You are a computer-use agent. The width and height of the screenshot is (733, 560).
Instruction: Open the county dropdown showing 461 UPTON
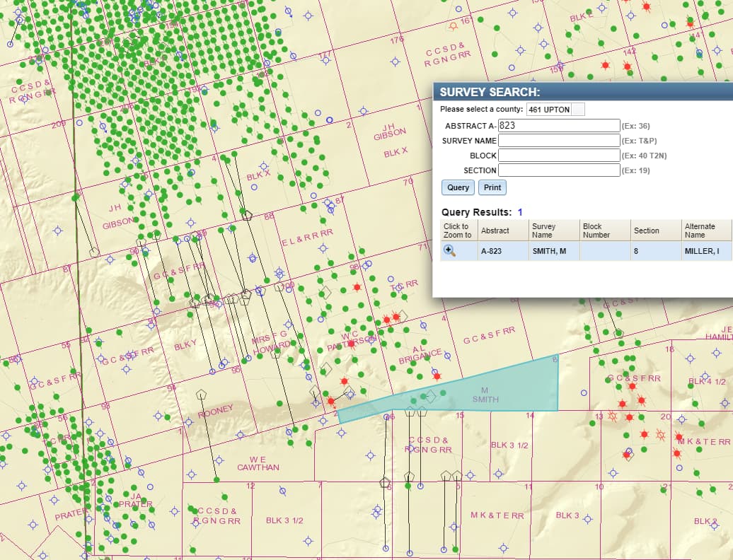coord(555,110)
